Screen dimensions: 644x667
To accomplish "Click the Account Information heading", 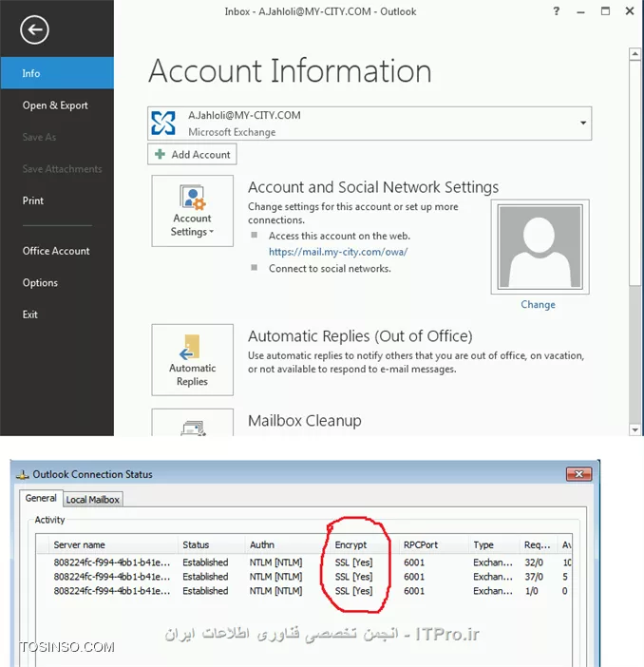I will click(x=290, y=70).
